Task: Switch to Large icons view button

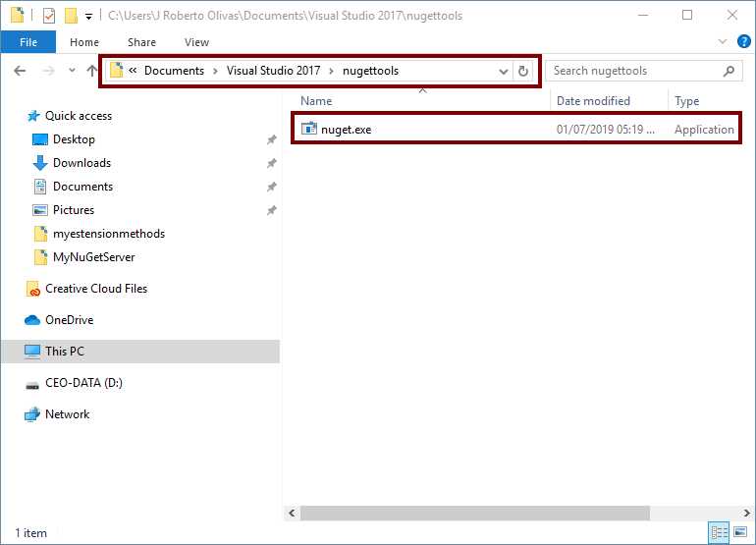Action: point(740,532)
